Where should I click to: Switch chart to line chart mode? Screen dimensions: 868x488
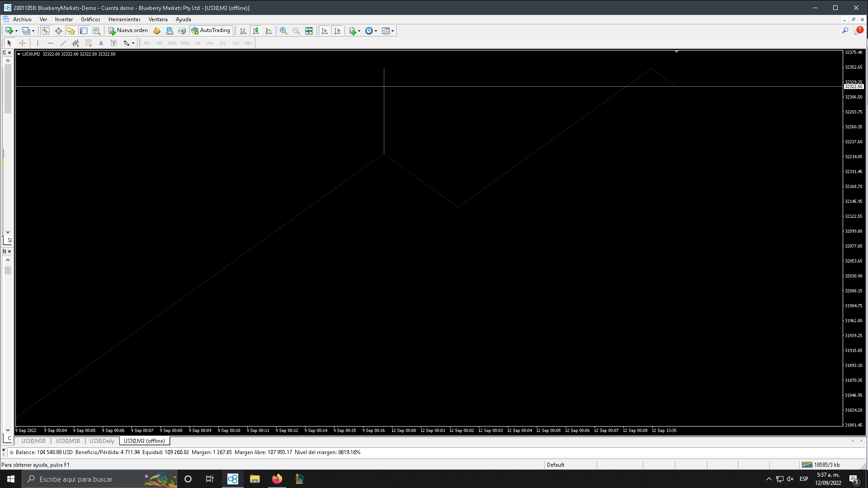[269, 31]
